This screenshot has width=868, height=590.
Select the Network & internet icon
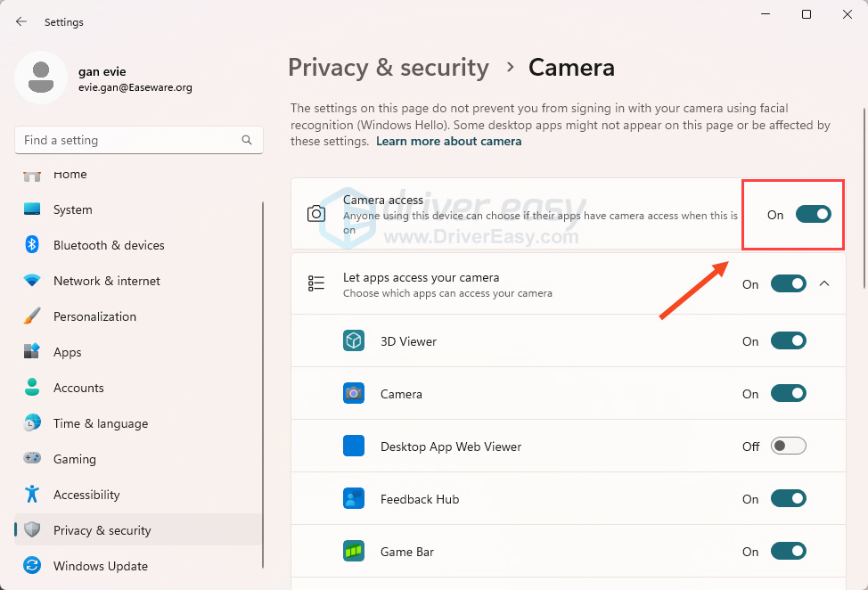pos(34,281)
